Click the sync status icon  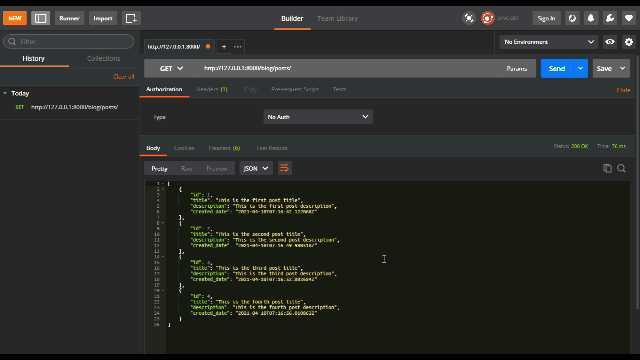click(487, 18)
